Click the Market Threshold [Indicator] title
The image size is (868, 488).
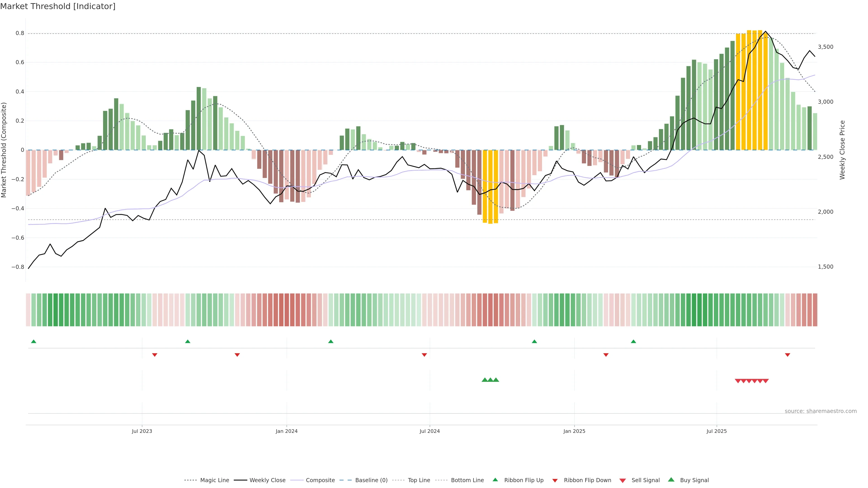pyautogui.click(x=58, y=6)
